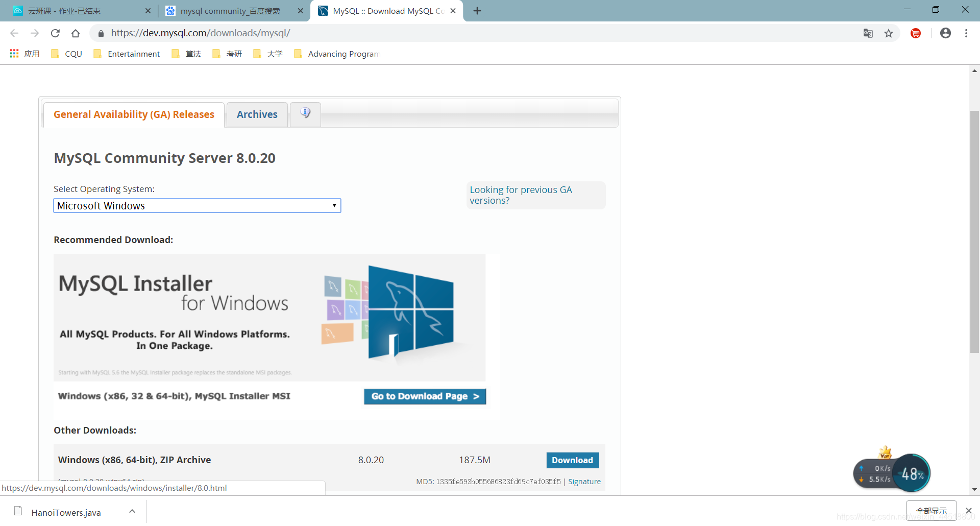Click the '8.0.20' version cell
980x526 pixels.
(x=371, y=460)
